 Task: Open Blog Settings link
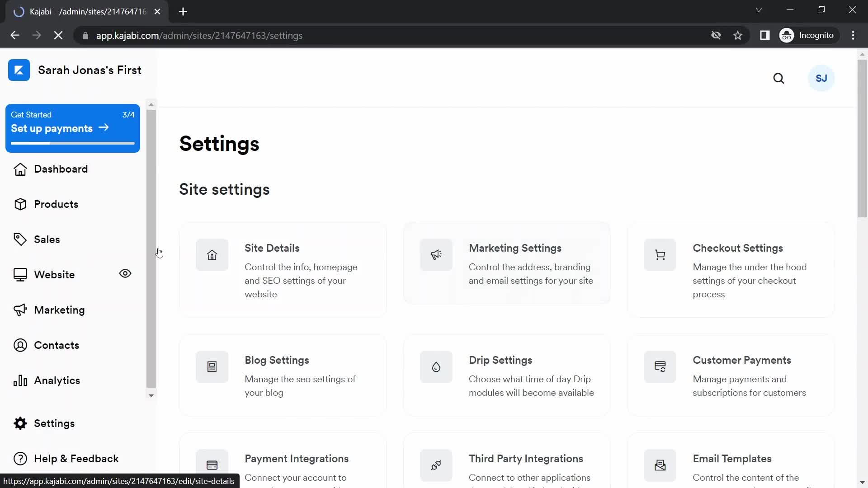click(x=277, y=360)
